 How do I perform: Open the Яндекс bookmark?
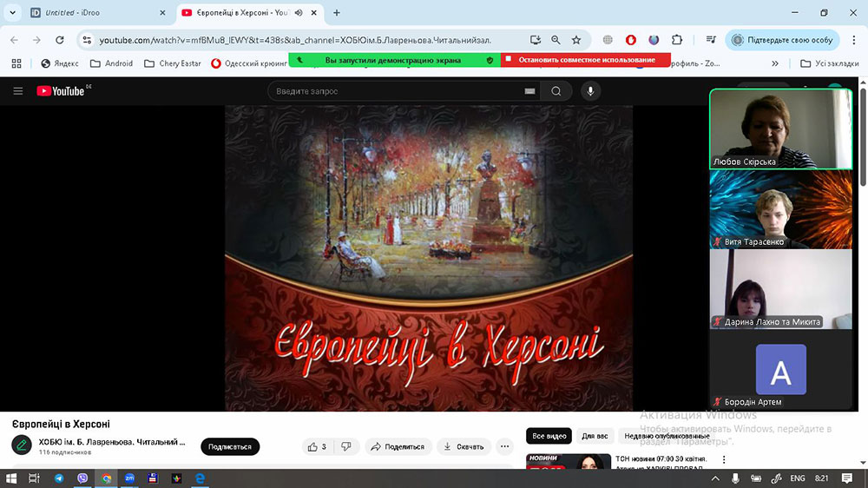(60, 63)
